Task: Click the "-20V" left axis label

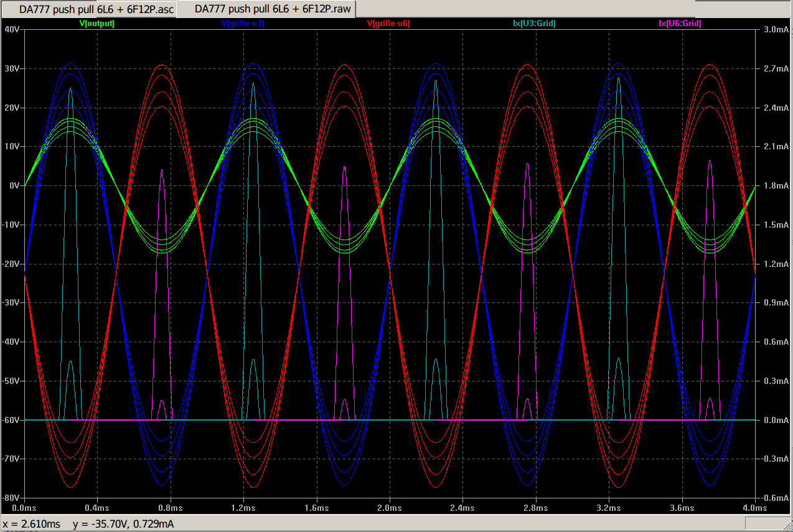Action: point(11,263)
